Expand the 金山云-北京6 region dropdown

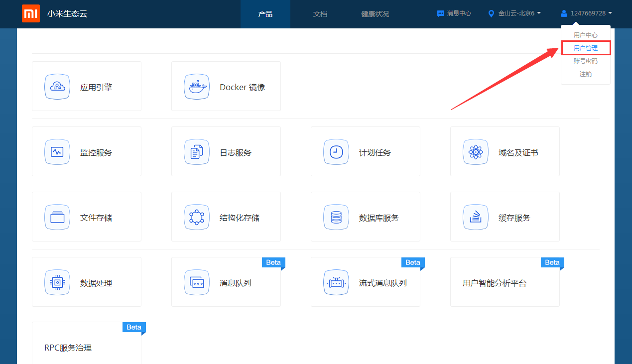tap(516, 13)
